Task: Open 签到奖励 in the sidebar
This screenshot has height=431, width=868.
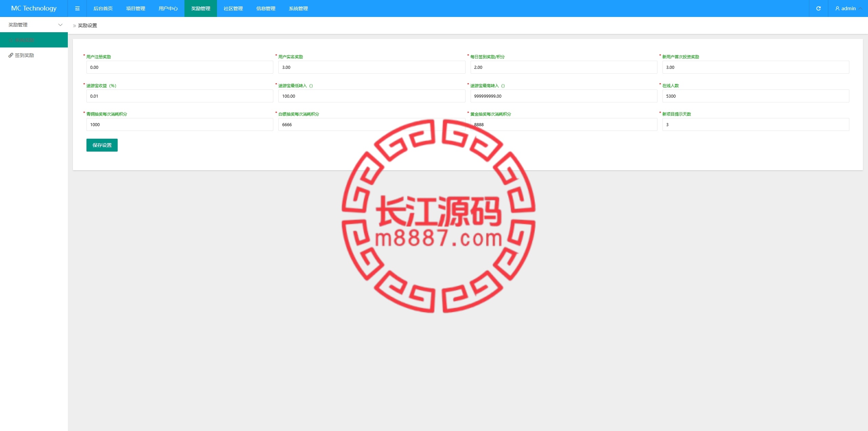Action: point(34,55)
